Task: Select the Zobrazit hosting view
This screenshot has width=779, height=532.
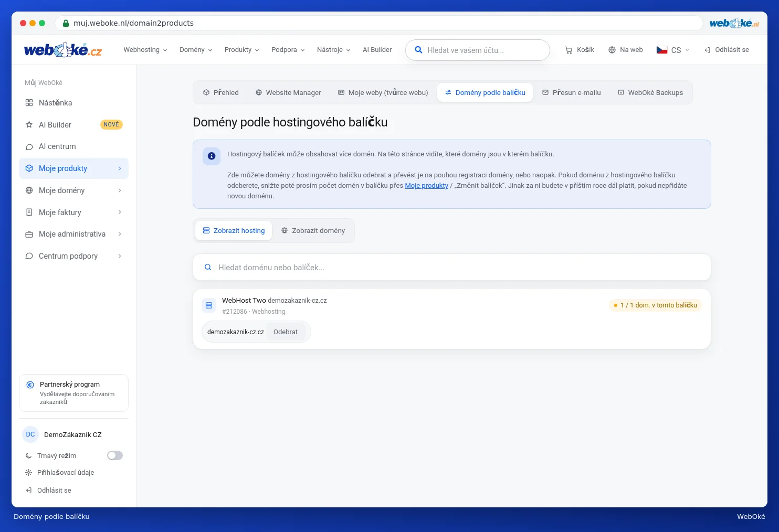Action: coord(234,230)
